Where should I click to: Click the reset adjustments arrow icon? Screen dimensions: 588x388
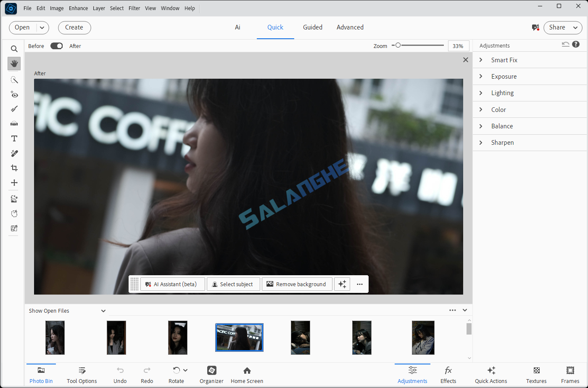566,44
